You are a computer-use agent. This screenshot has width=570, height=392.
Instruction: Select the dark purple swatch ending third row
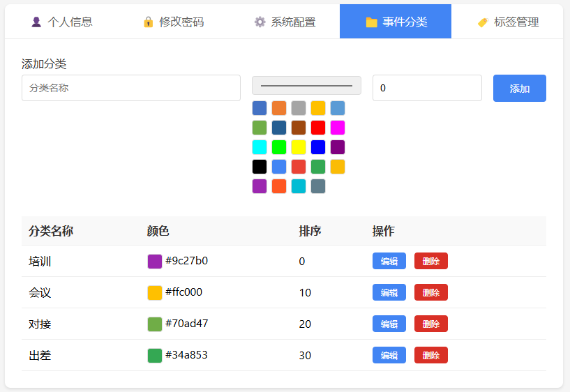click(338, 147)
